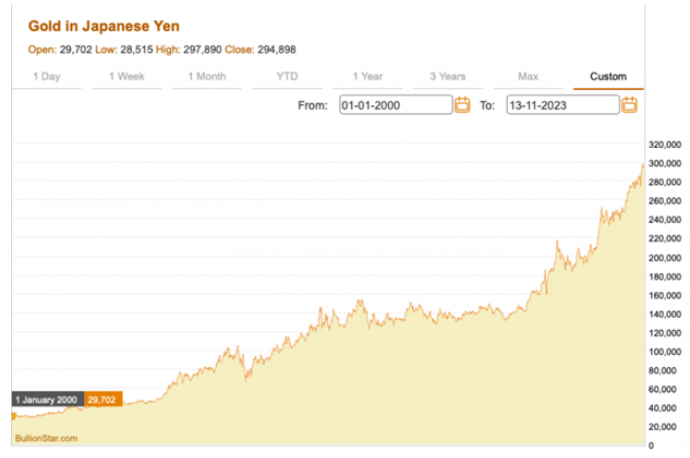This screenshot has height=458, width=690.
Task: Click the 200,000 y-axis gridline label
Action: (x=665, y=257)
